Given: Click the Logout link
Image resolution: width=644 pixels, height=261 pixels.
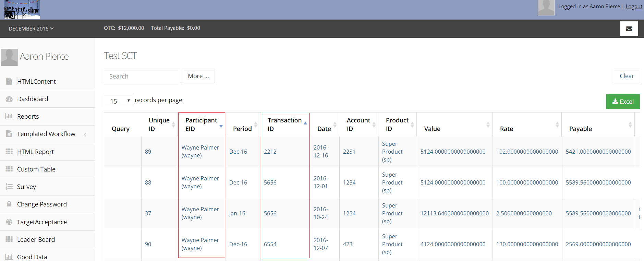Looking at the screenshot, I should [634, 6].
